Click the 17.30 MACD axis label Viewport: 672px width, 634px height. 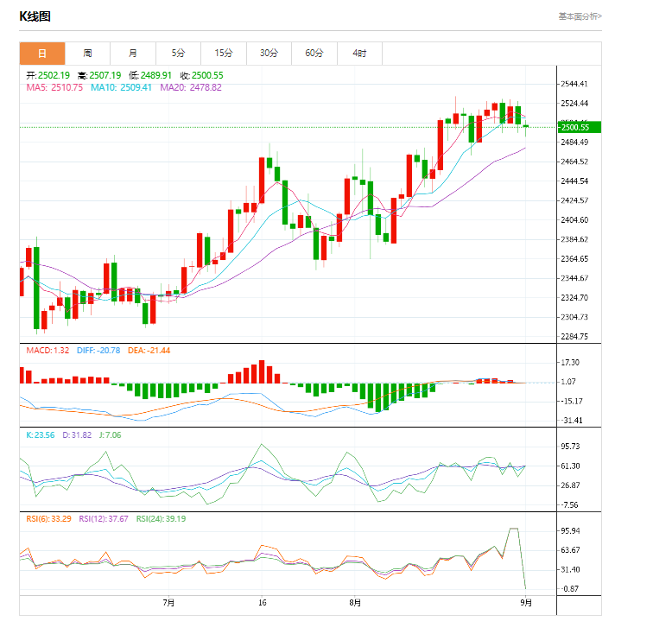coord(570,363)
